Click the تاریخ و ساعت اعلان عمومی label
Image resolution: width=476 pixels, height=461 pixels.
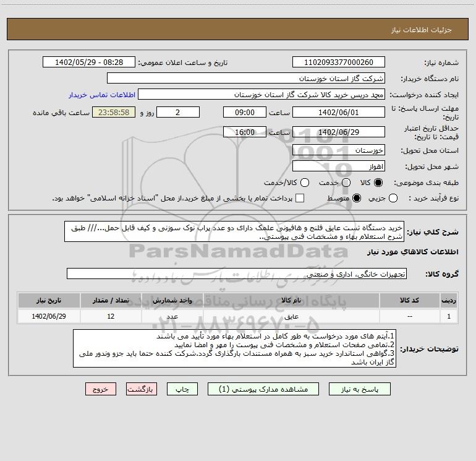(x=183, y=63)
